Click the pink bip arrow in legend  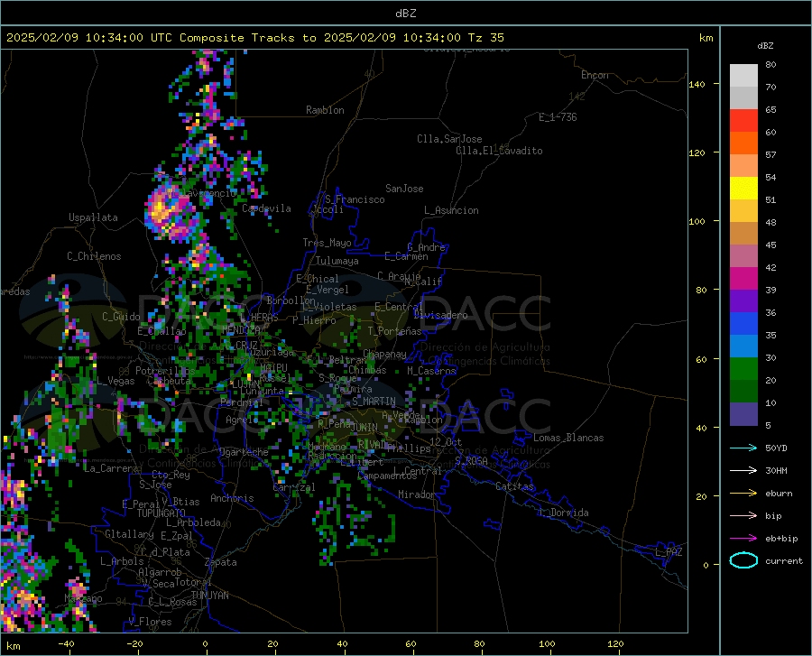click(x=743, y=516)
